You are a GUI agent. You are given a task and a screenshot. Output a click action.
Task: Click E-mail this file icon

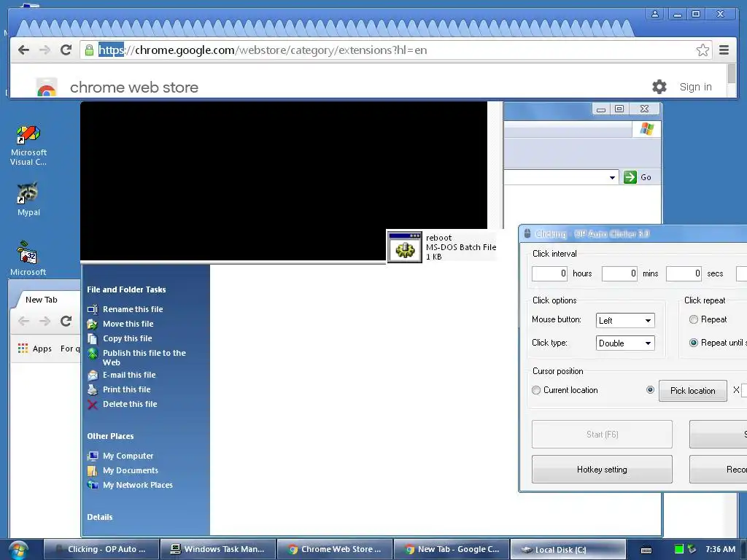(93, 376)
